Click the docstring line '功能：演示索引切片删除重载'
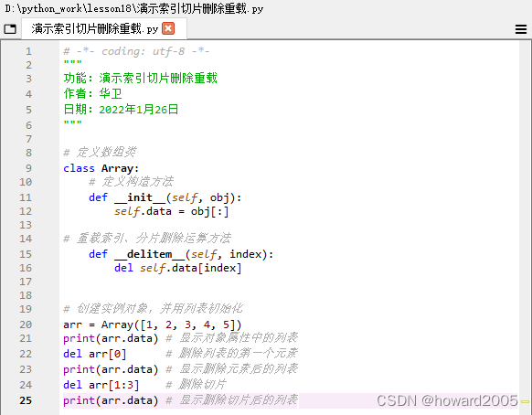Image resolution: width=532 pixels, height=415 pixels. pyautogui.click(x=140, y=78)
